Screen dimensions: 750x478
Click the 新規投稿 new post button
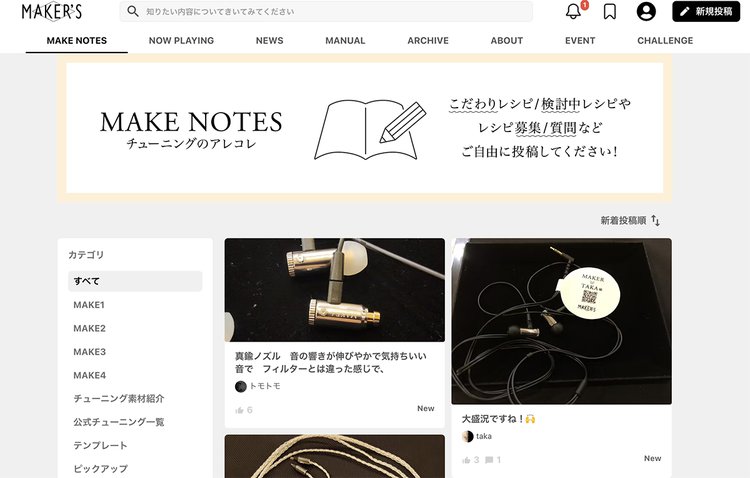(706, 11)
